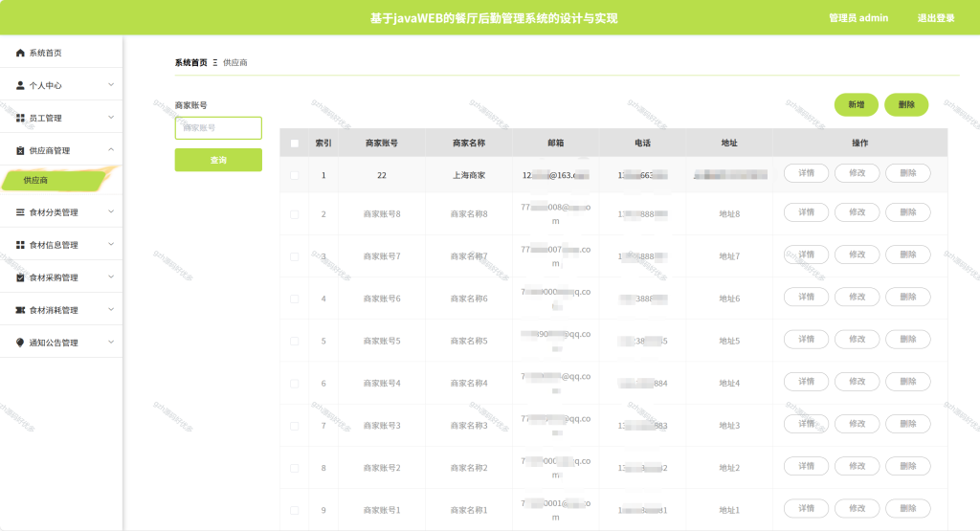Click the 商家名称 column header
The image size is (980, 531).
click(x=469, y=144)
